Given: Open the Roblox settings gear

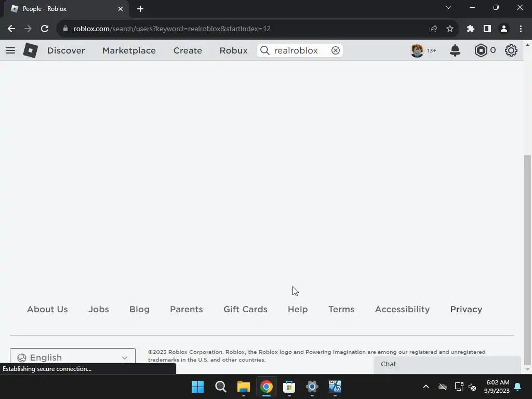Looking at the screenshot, I should (x=511, y=50).
